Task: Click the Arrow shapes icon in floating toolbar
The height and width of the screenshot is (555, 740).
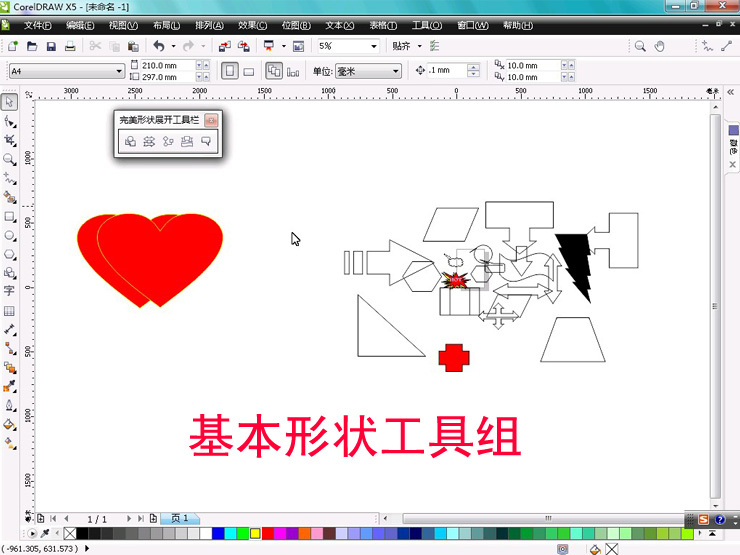Action: coord(149,142)
